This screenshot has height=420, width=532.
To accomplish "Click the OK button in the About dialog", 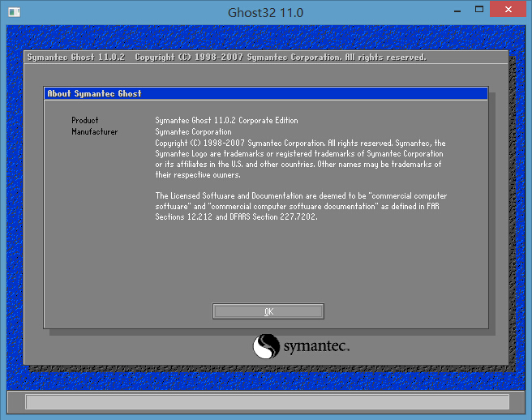I will 268,311.
